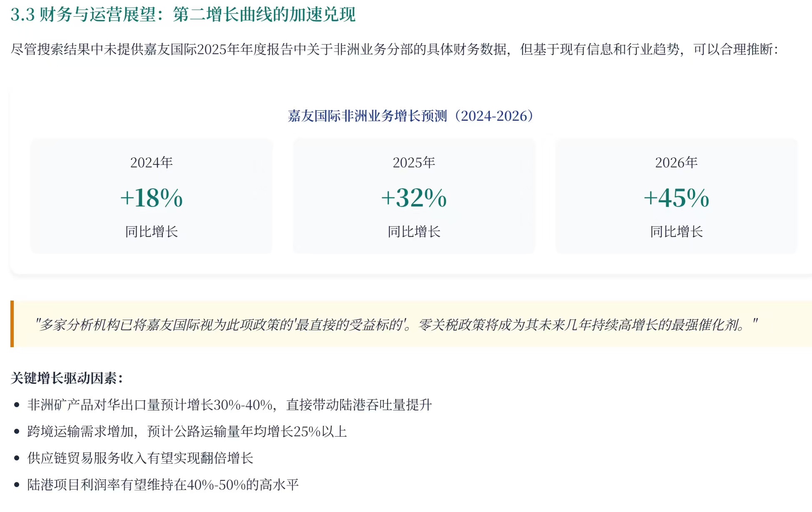Click the orange bar beside the quote
This screenshot has width=812, height=512.
click(12, 324)
